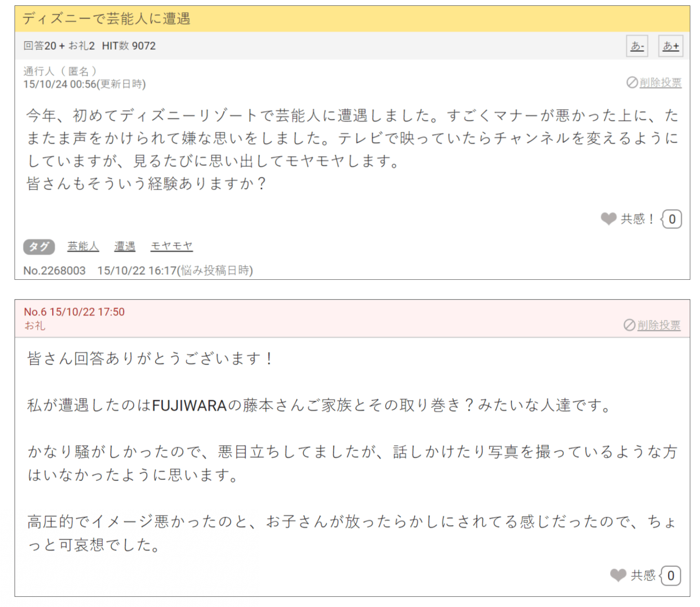Decrease font size with あ- button
Image resolution: width=700 pixels, height=607 pixels.
coord(637,46)
